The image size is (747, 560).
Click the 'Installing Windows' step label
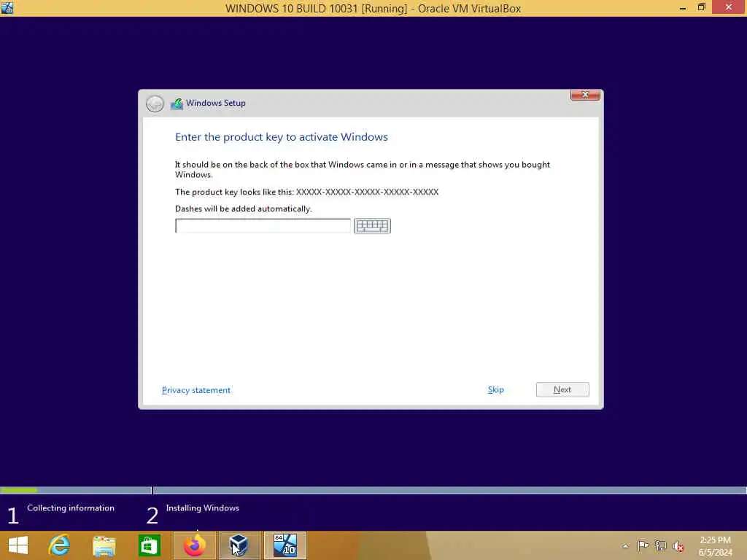(203, 508)
